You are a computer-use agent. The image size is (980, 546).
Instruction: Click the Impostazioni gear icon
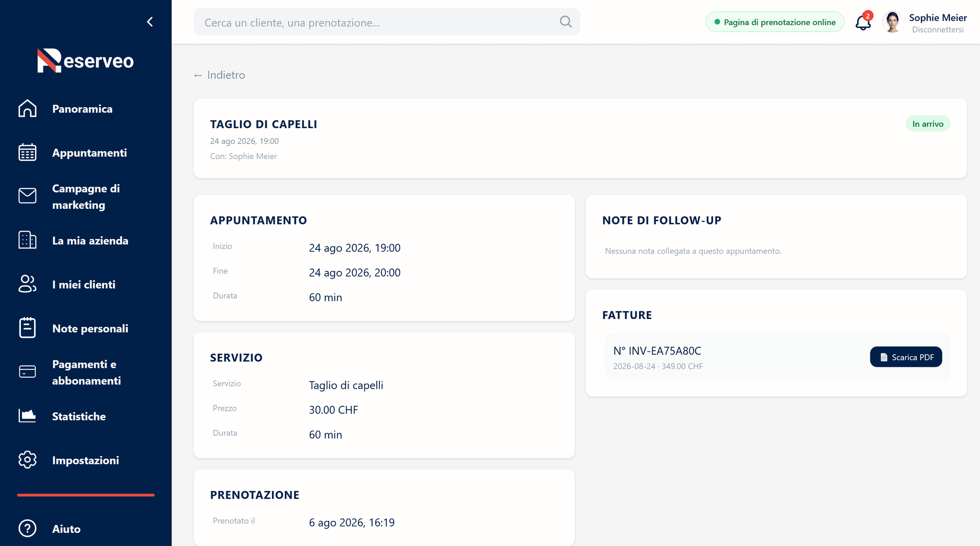28,460
